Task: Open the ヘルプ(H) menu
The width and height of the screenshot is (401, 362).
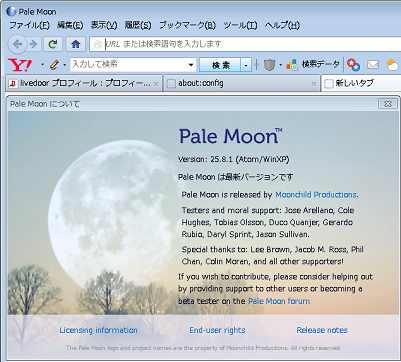Action: (x=282, y=25)
